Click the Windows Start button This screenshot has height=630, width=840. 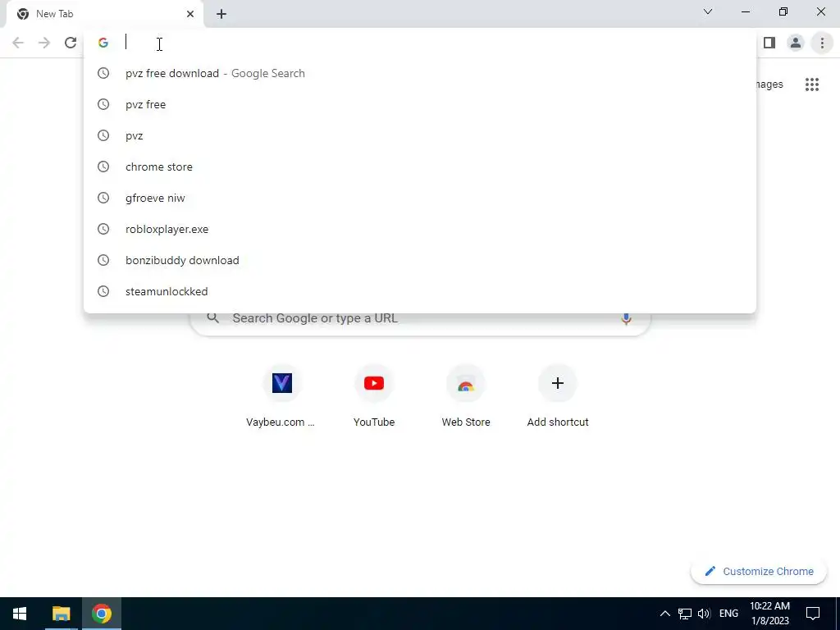click(20, 614)
